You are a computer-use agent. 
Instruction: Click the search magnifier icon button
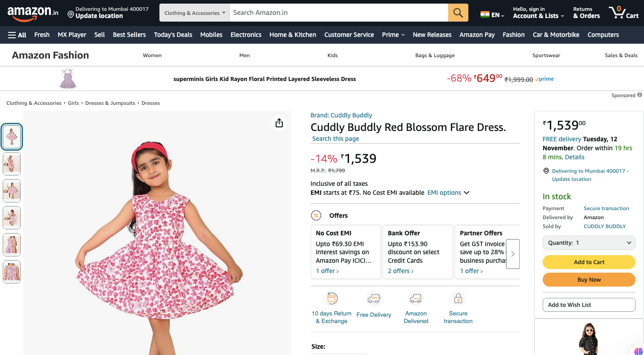(458, 13)
